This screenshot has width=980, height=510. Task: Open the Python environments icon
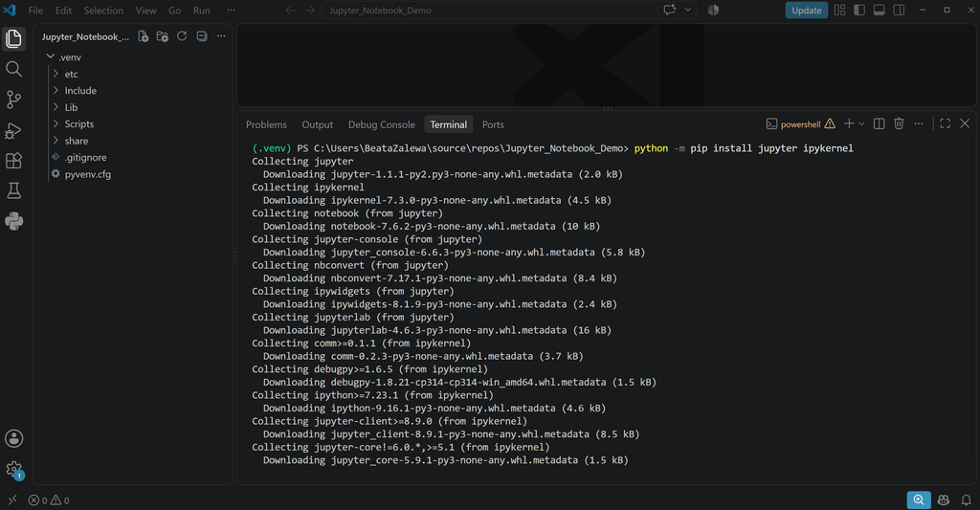(x=13, y=221)
